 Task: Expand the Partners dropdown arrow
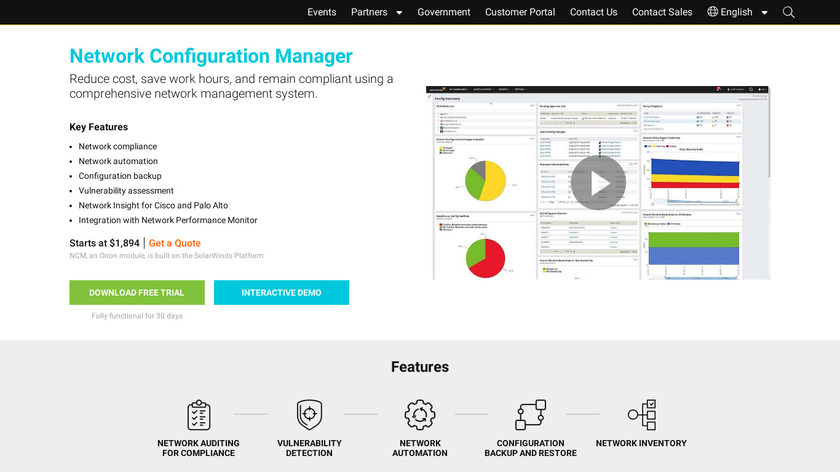[x=399, y=13]
